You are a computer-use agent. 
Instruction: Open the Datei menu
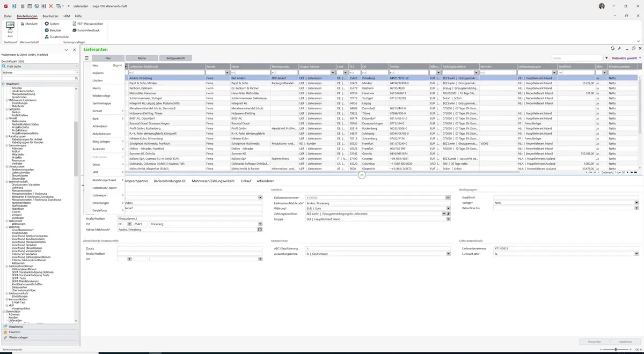pyautogui.click(x=8, y=16)
